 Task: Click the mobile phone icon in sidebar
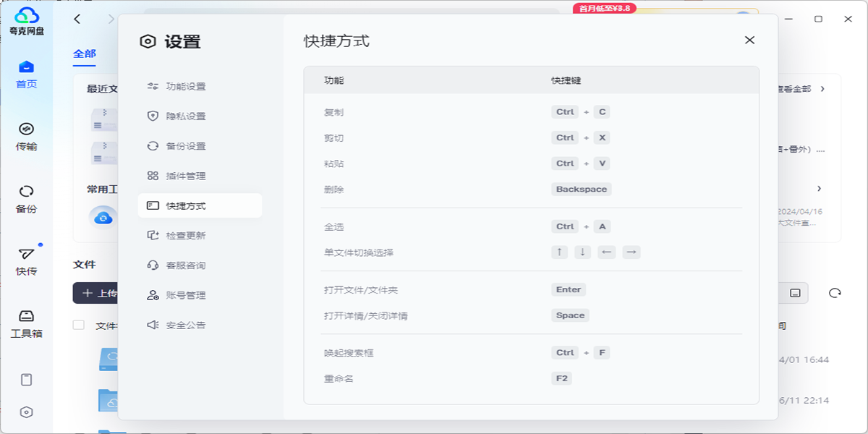pyautogui.click(x=27, y=378)
